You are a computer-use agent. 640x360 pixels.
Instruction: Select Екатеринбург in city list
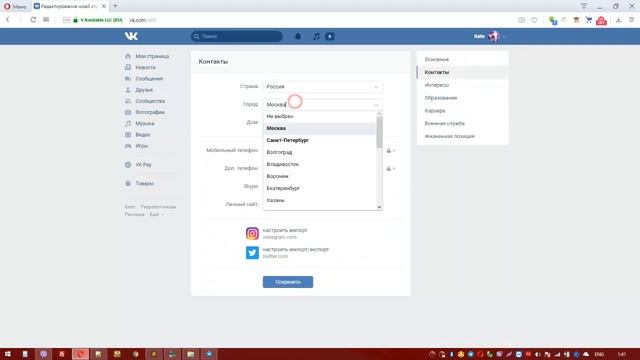coord(320,188)
